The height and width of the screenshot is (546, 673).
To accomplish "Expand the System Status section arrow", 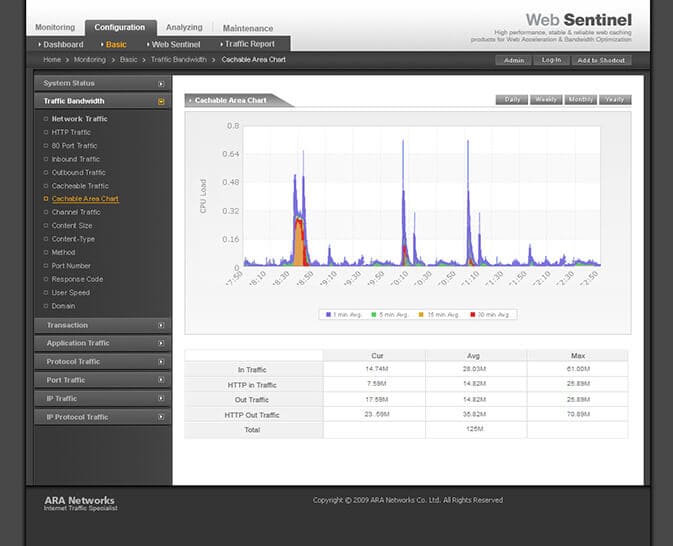I will pyautogui.click(x=161, y=84).
